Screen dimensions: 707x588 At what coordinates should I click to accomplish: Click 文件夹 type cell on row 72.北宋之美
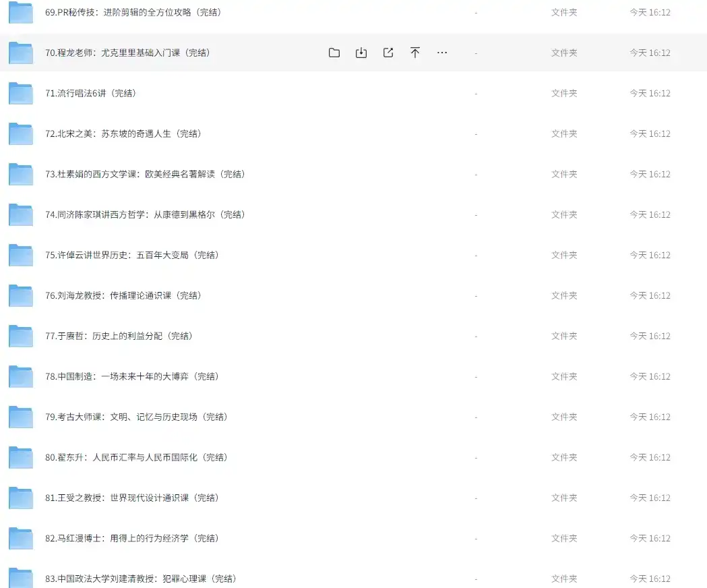[564, 134]
